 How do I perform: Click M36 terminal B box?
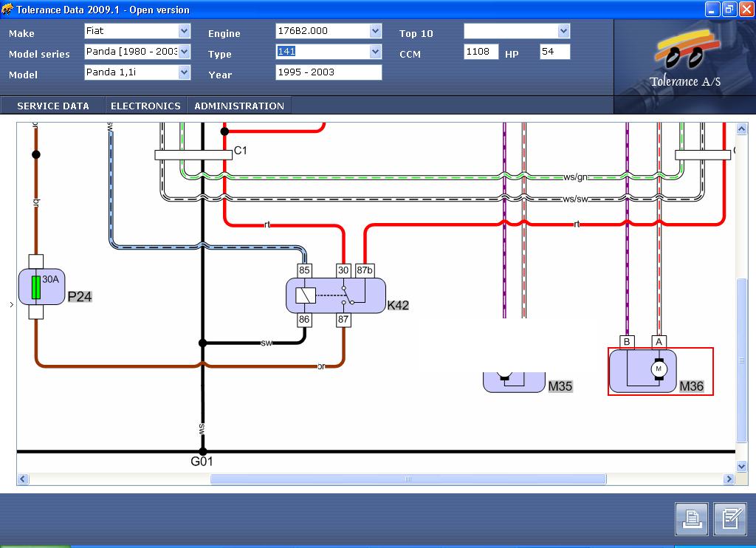coord(627,342)
